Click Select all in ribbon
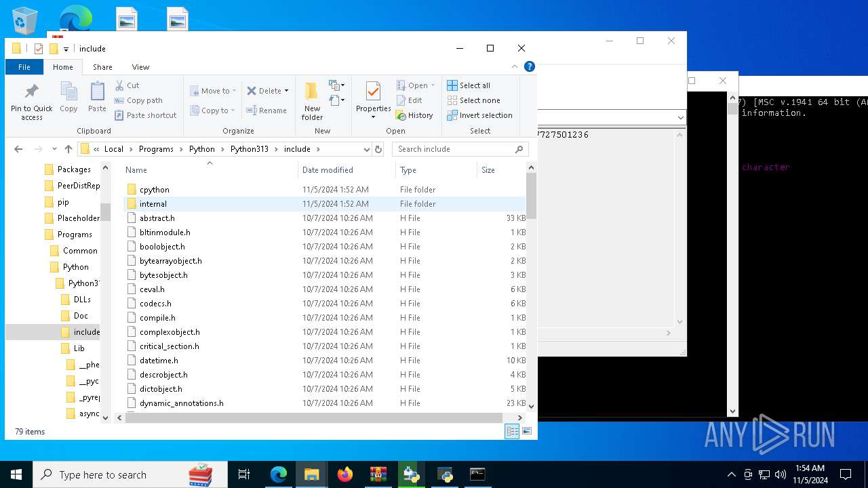The width and height of the screenshot is (868, 488). point(469,85)
